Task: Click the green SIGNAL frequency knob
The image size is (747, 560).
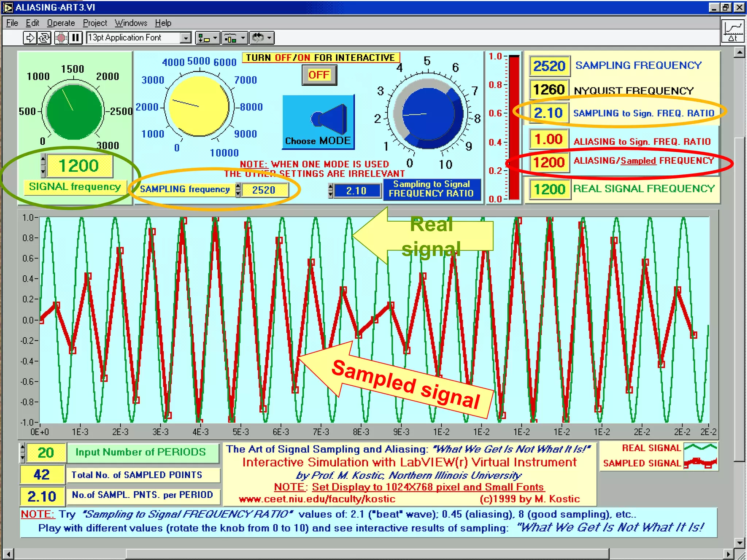Action: click(74, 112)
